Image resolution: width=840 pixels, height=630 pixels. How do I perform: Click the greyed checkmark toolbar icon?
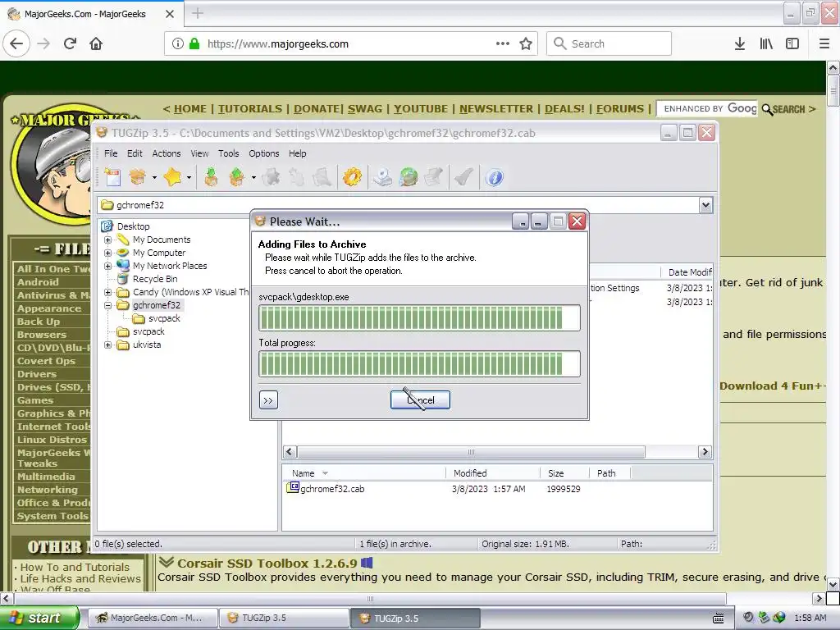tap(464, 177)
